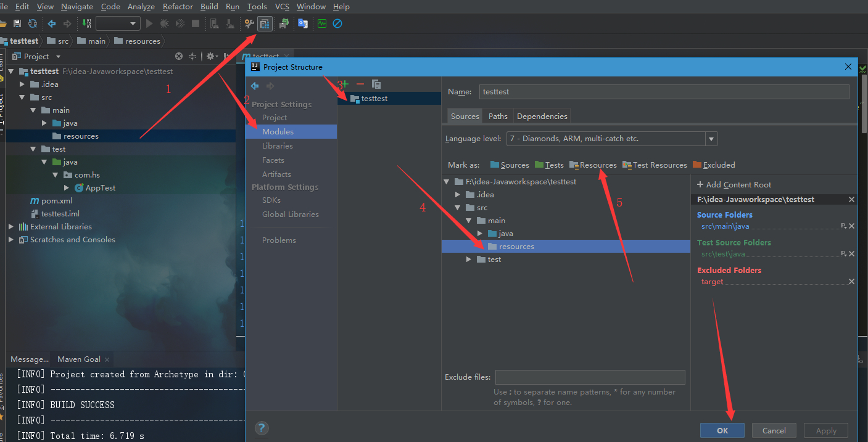Screen dimensions: 868x442
Task: Click the main toolbar Back arrow
Action: point(52,23)
